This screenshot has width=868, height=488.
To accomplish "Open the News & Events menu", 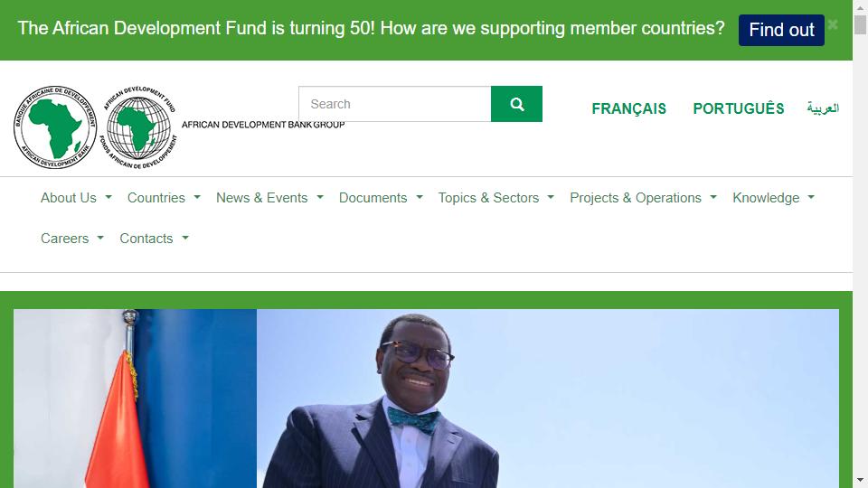I will tap(269, 198).
